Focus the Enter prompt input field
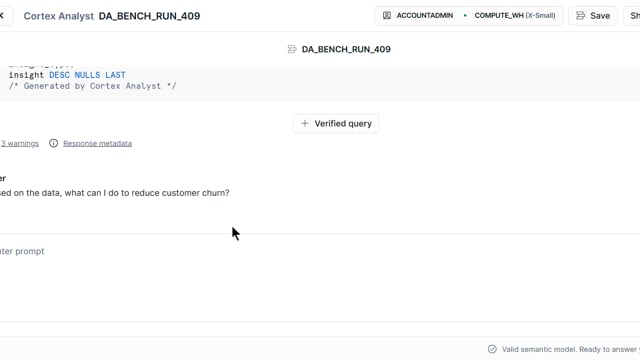Viewport: 640px width, 360px height. (x=320, y=251)
